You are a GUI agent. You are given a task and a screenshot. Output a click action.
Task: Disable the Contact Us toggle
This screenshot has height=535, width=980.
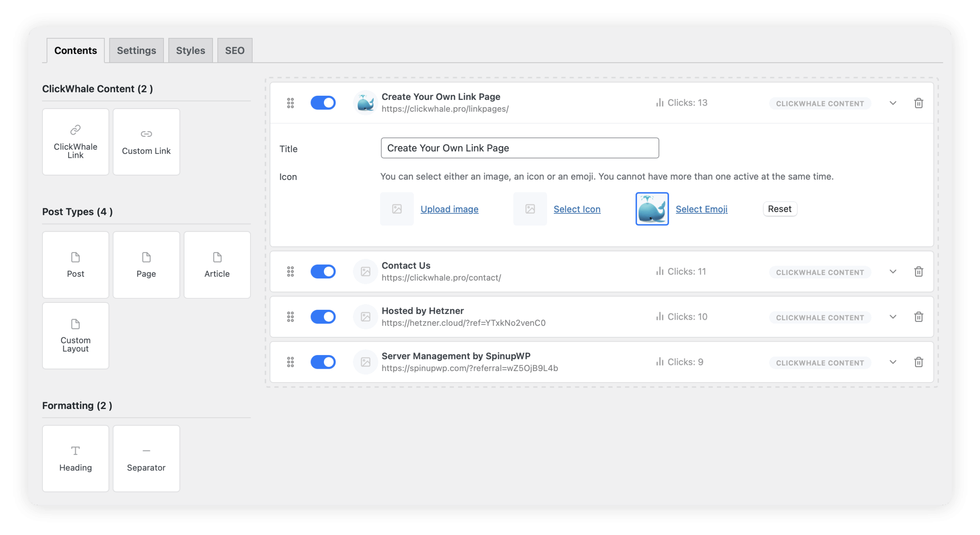pos(323,272)
